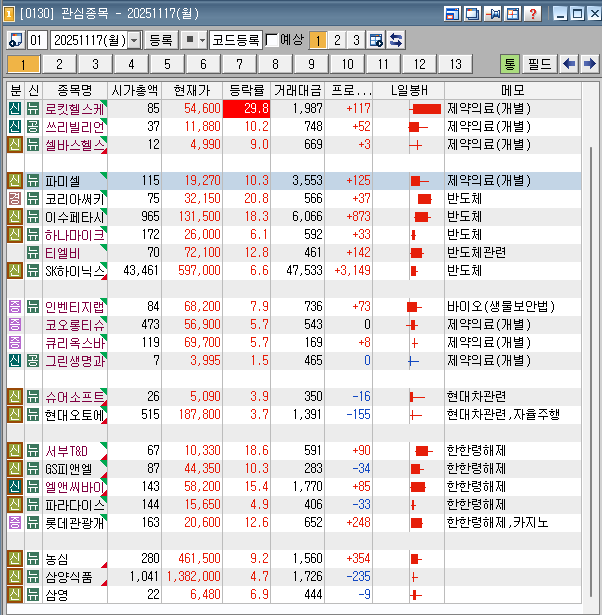This screenshot has height=615, width=602.
Task: Select page toggle 2 next to 예상
Action: 337,40
